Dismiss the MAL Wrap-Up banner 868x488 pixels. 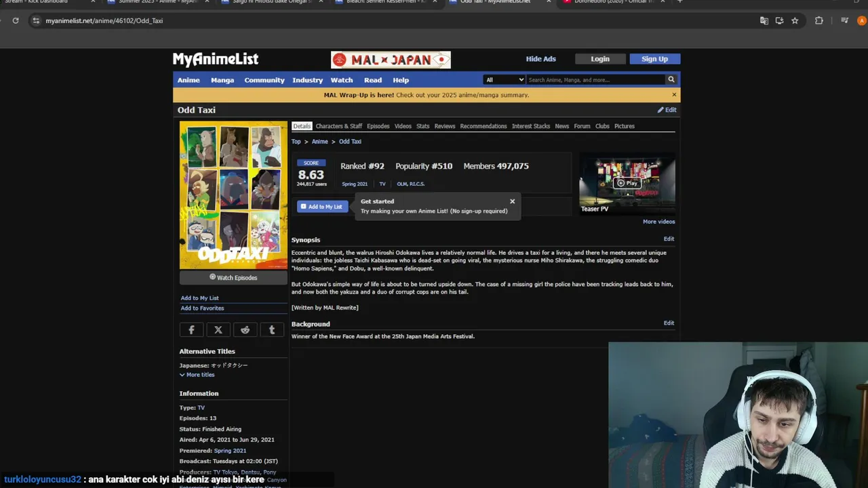[x=674, y=95]
